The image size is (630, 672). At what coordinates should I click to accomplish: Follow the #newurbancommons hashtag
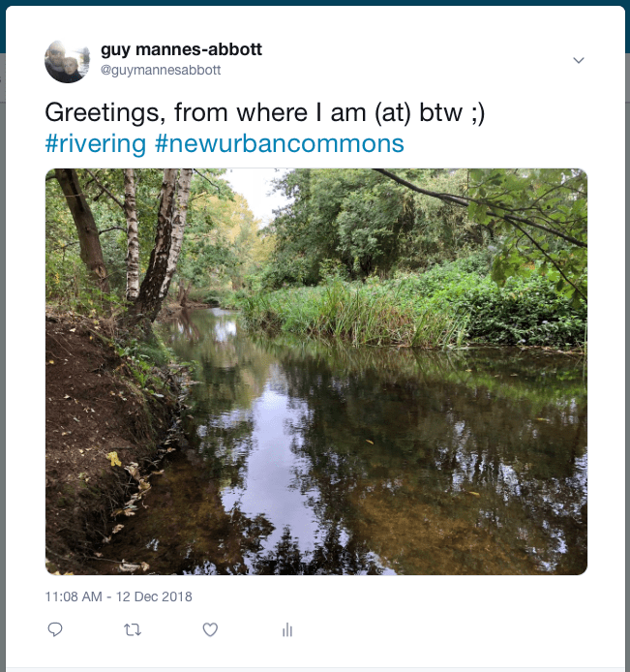point(279,144)
